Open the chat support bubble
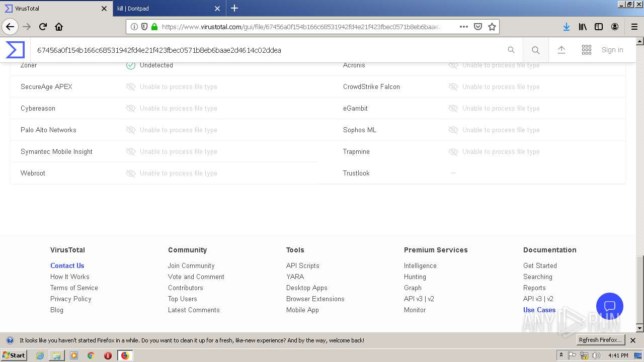644x362 pixels. 610,306
